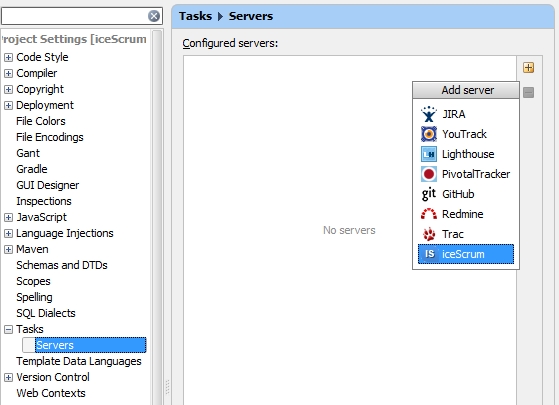Viewport: 559px width, 405px height.
Task: Click the GitHub git logo icon
Action: (x=429, y=194)
